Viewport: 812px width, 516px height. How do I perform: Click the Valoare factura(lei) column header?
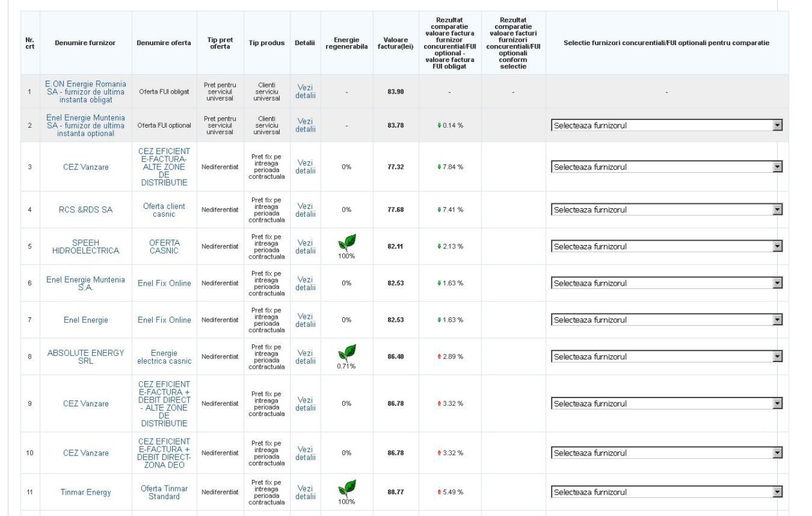[x=395, y=43]
